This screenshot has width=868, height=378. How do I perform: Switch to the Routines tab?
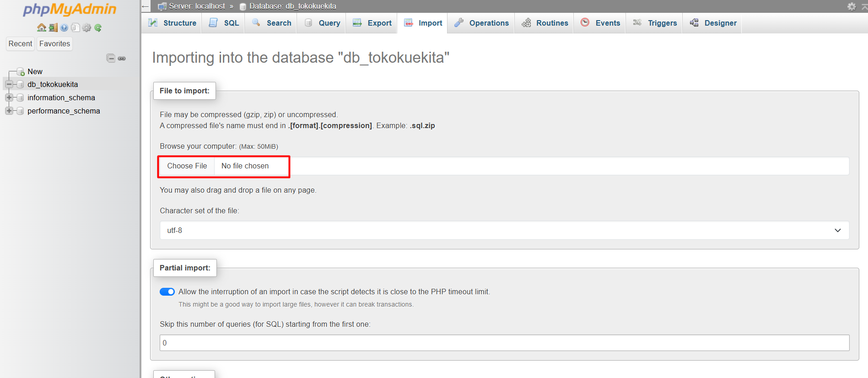(545, 23)
